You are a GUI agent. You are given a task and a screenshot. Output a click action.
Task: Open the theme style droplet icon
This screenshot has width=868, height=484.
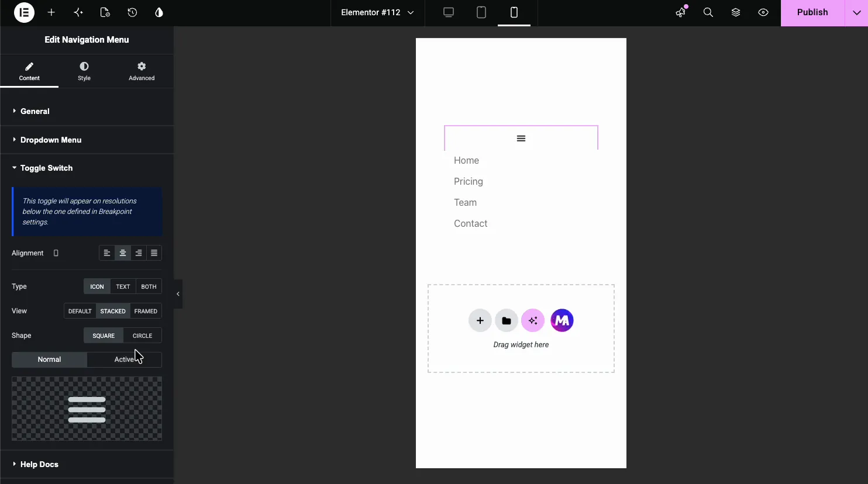click(x=159, y=12)
